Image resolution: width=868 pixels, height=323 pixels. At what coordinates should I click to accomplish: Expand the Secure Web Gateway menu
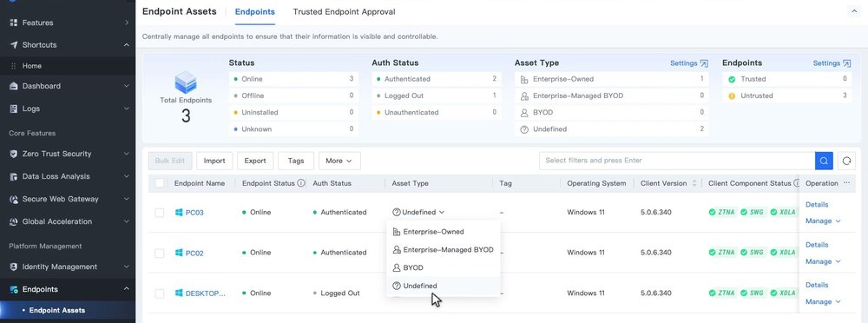126,199
